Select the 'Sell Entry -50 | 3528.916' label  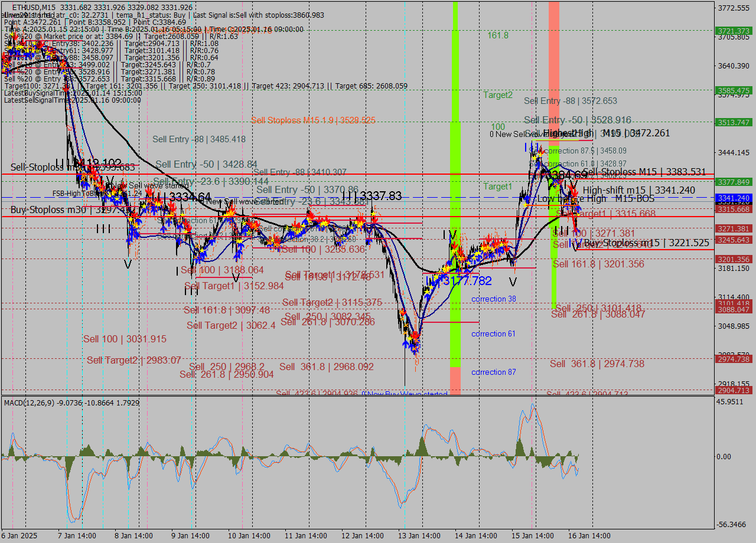(x=578, y=120)
